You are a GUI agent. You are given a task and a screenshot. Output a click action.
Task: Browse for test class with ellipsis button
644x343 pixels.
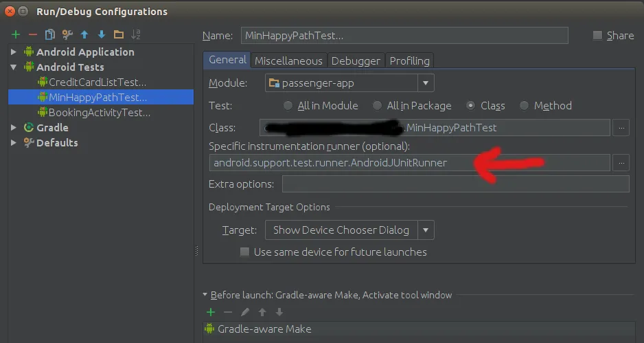pos(621,128)
